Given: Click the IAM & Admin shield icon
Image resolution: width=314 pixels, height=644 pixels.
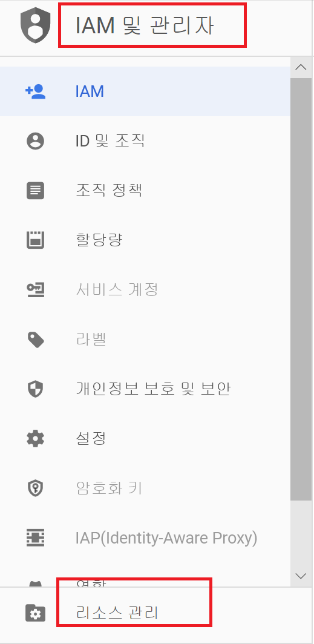Looking at the screenshot, I should click(x=35, y=25).
